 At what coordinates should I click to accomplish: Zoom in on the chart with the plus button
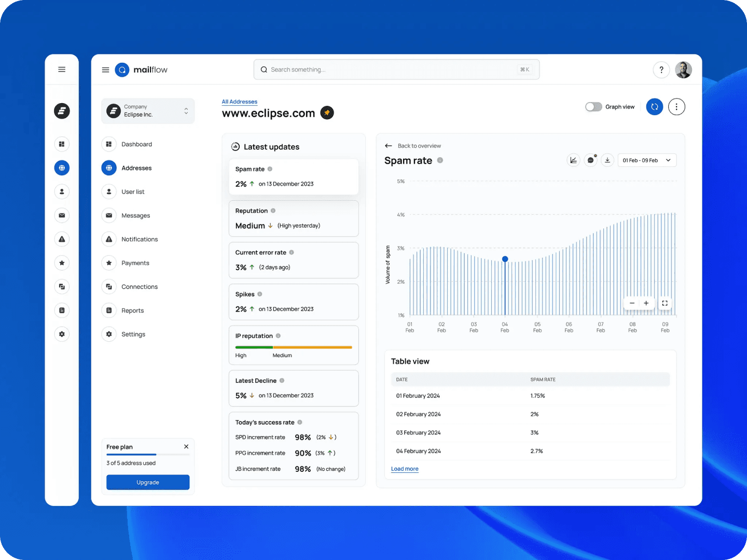point(646,303)
